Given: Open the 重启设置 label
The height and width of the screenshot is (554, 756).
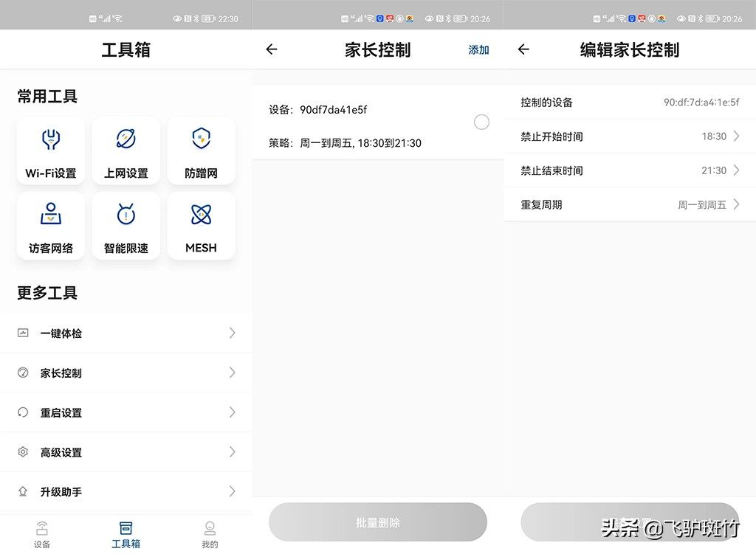Looking at the screenshot, I should click(61, 413).
